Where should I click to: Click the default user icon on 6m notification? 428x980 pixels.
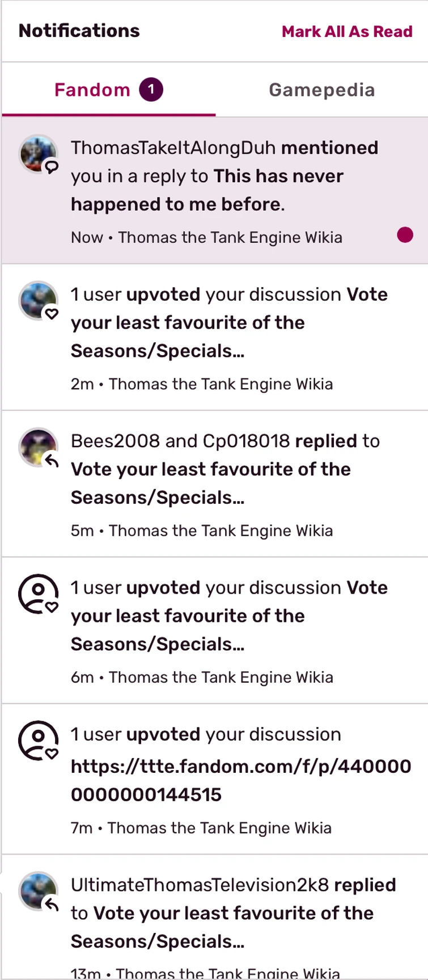tap(38, 594)
